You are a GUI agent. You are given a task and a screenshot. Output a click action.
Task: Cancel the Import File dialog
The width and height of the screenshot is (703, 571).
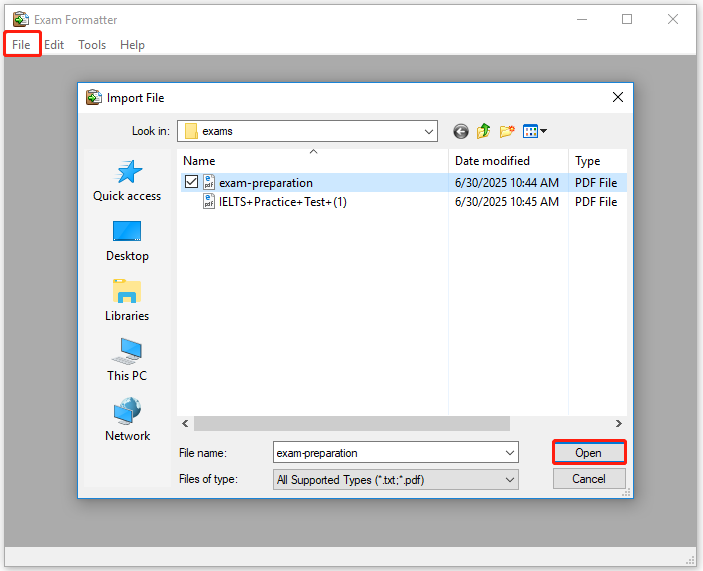point(589,479)
